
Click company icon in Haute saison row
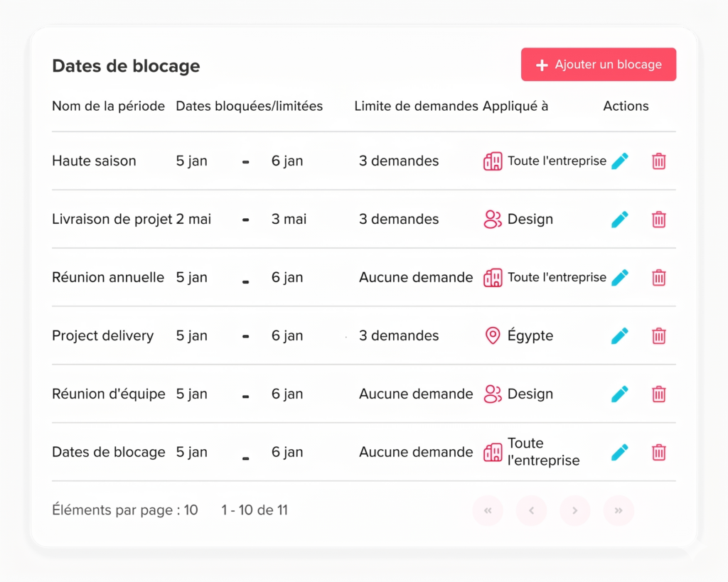click(x=493, y=161)
